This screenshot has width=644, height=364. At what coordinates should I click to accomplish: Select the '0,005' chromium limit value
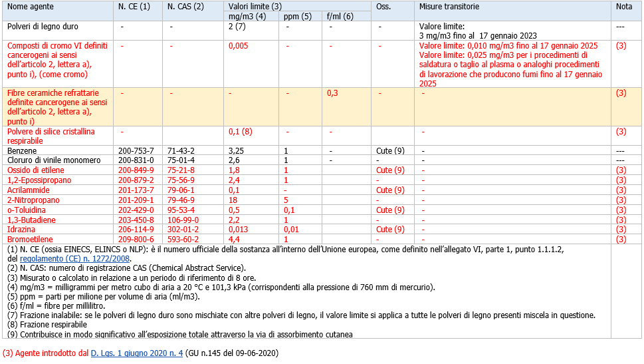click(238, 46)
